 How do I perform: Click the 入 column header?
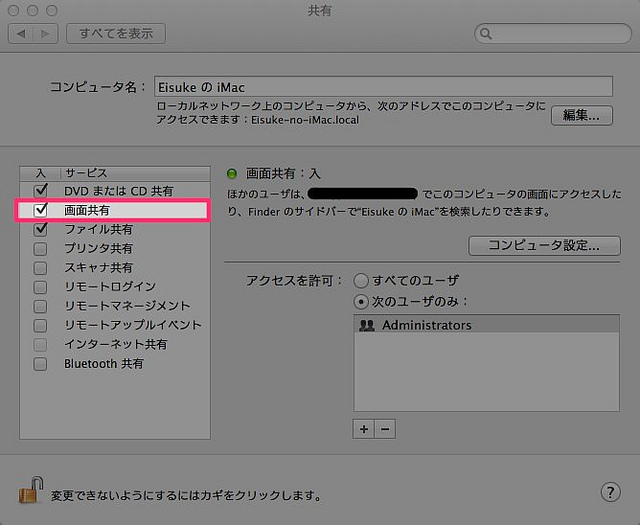click(x=40, y=173)
